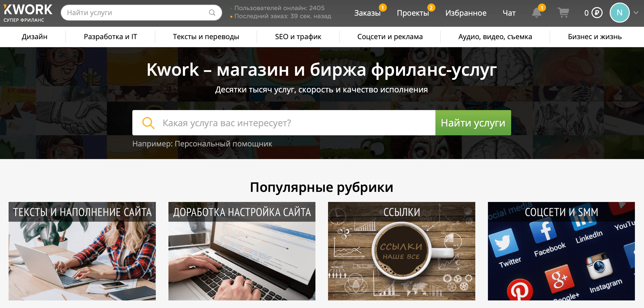Click 'Пользователей онлайн: 2405' status text
The image size is (644, 308).
pos(279,8)
